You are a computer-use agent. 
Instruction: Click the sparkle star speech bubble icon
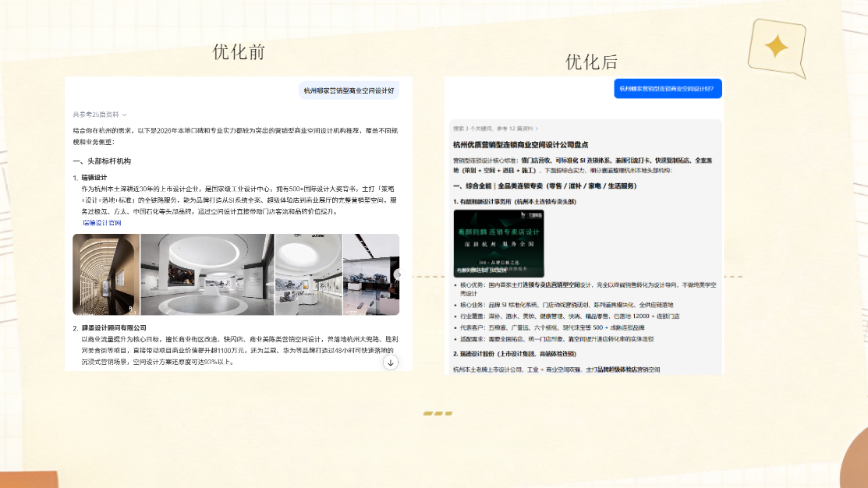pyautogui.click(x=777, y=48)
